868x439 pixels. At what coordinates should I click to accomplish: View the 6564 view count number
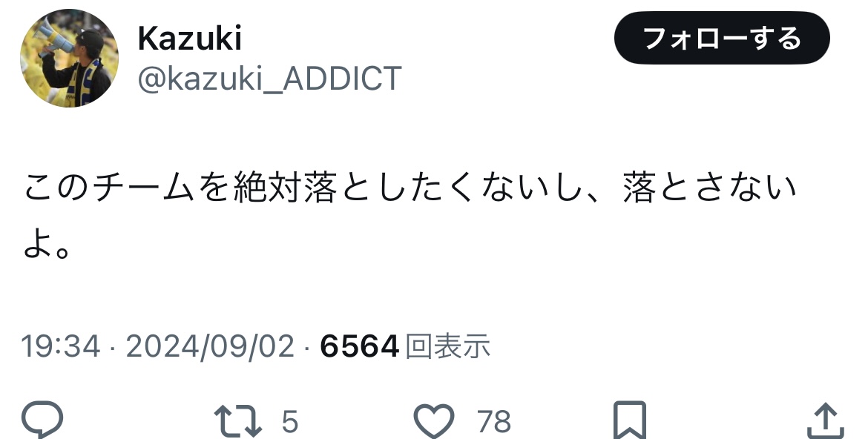(x=359, y=346)
